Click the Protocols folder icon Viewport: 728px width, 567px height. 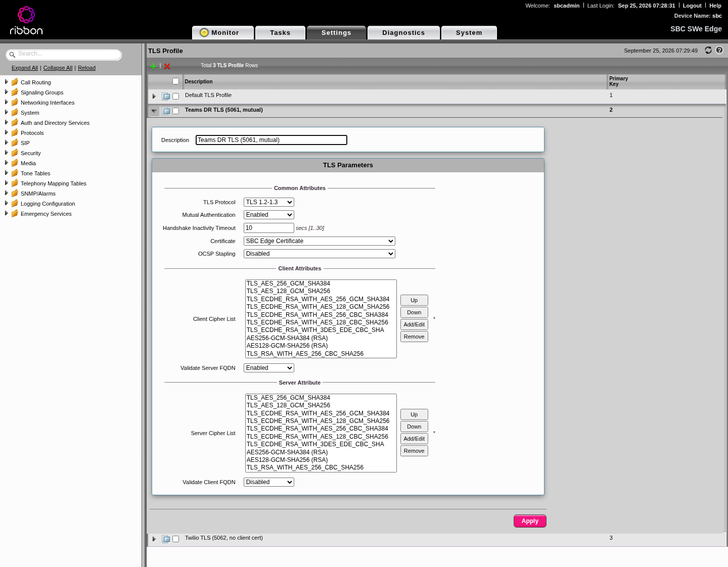15,132
